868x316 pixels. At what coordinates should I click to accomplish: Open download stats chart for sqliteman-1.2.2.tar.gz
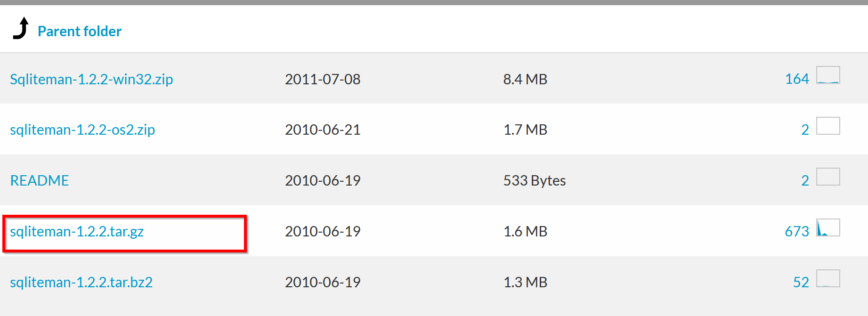(828, 227)
